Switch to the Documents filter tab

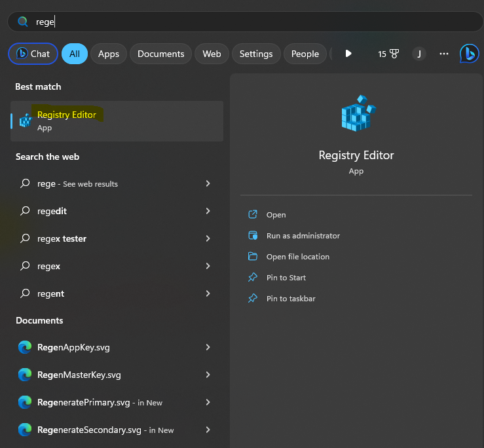(x=161, y=54)
